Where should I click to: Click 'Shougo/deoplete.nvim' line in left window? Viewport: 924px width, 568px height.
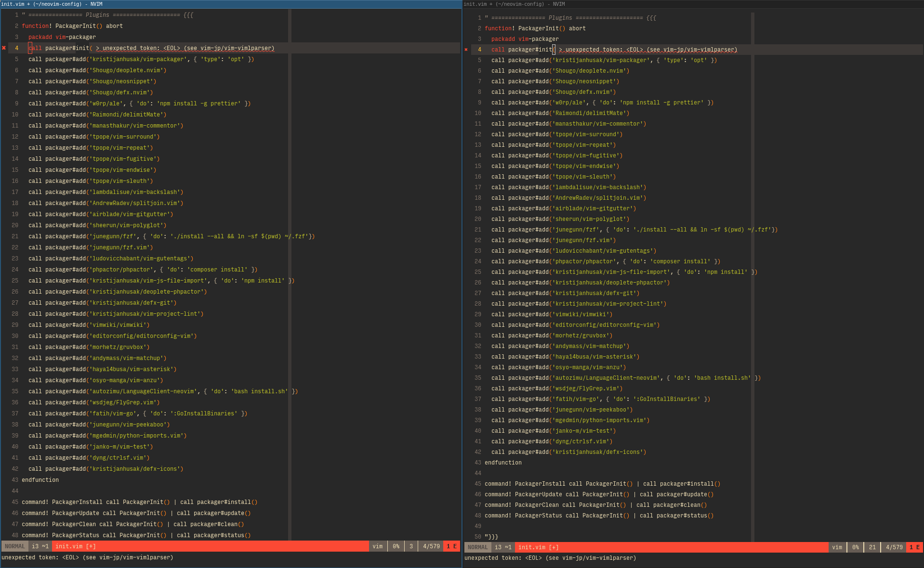click(97, 70)
